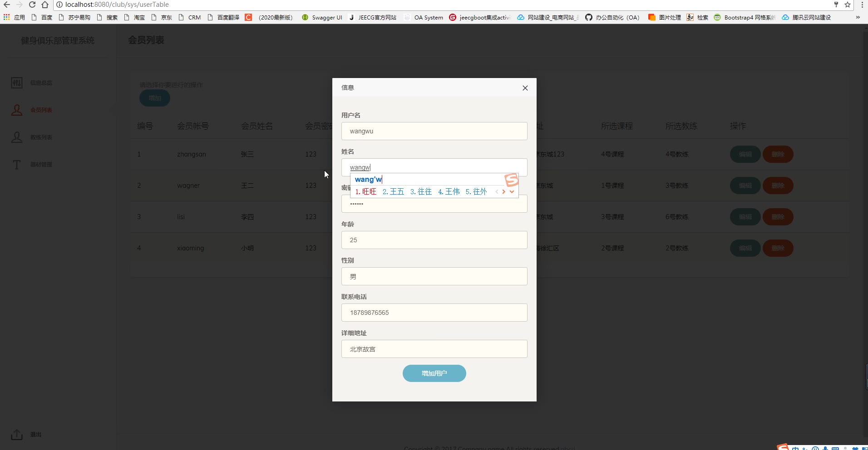868x450 pixels.
Task: Focus the 详细地址 address field
Action: coord(434,349)
